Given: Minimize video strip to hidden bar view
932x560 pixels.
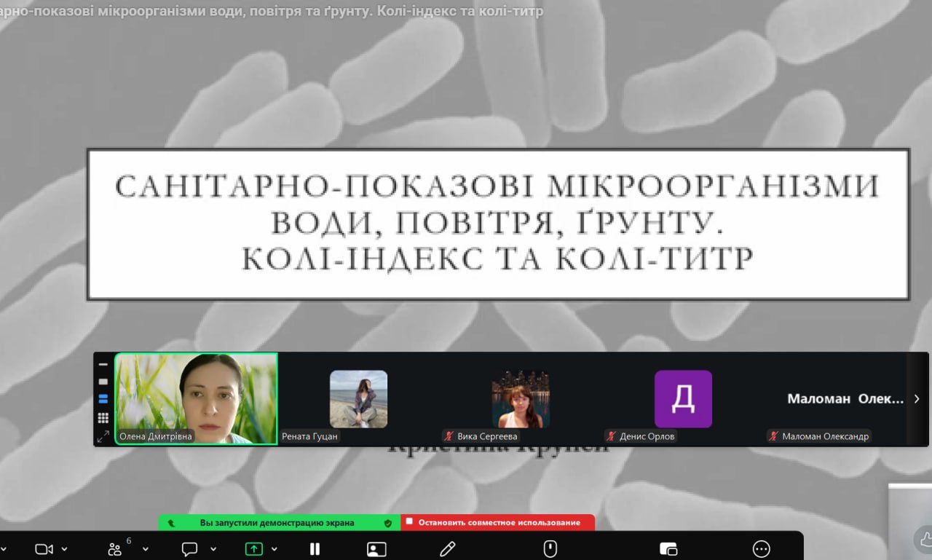Looking at the screenshot, I should click(103, 364).
